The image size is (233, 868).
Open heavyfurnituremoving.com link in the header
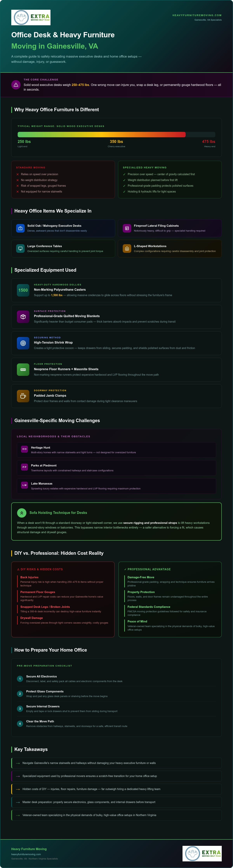point(197,15)
